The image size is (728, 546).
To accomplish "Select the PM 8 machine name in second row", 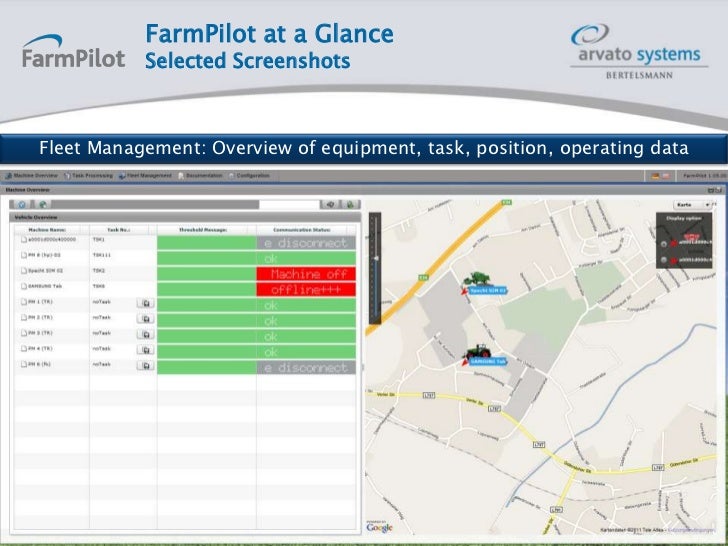I will (x=45, y=255).
